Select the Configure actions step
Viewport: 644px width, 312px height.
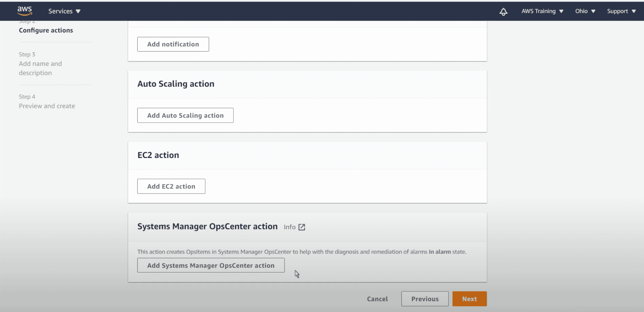[46, 30]
